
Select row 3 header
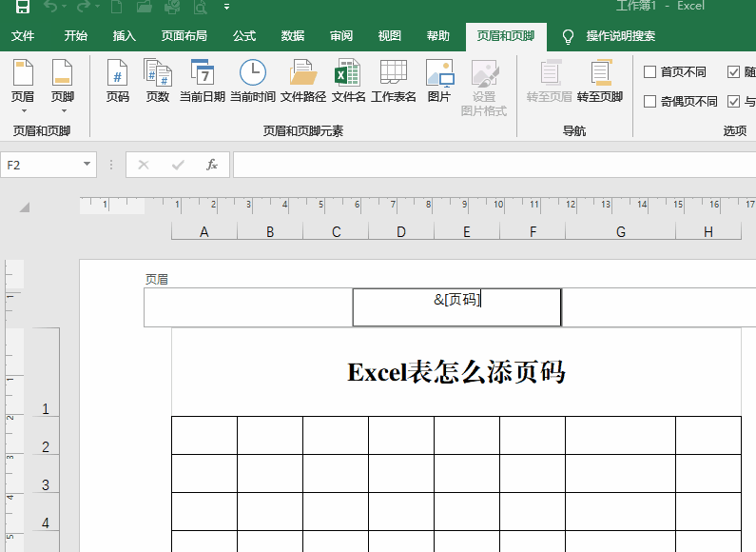pyautogui.click(x=46, y=473)
